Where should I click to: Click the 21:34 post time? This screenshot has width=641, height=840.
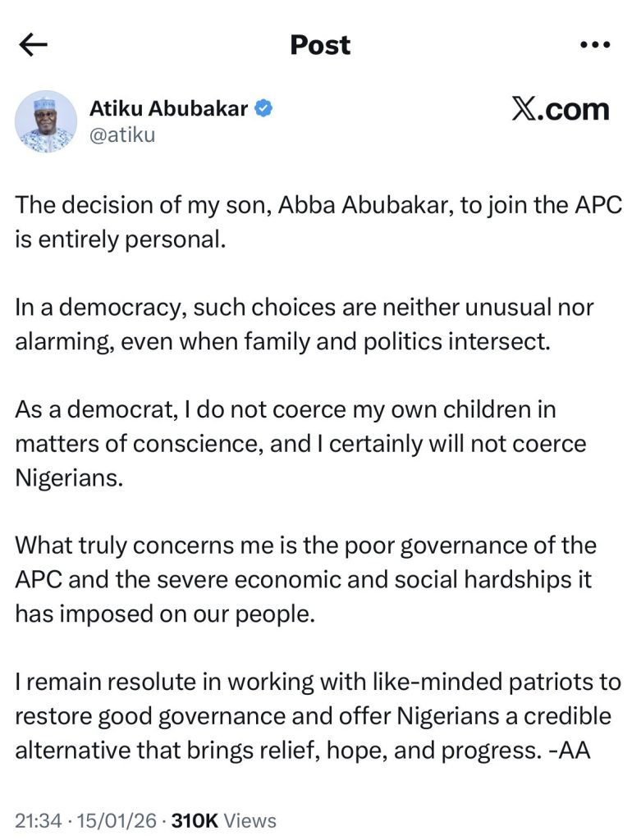[x=38, y=819]
